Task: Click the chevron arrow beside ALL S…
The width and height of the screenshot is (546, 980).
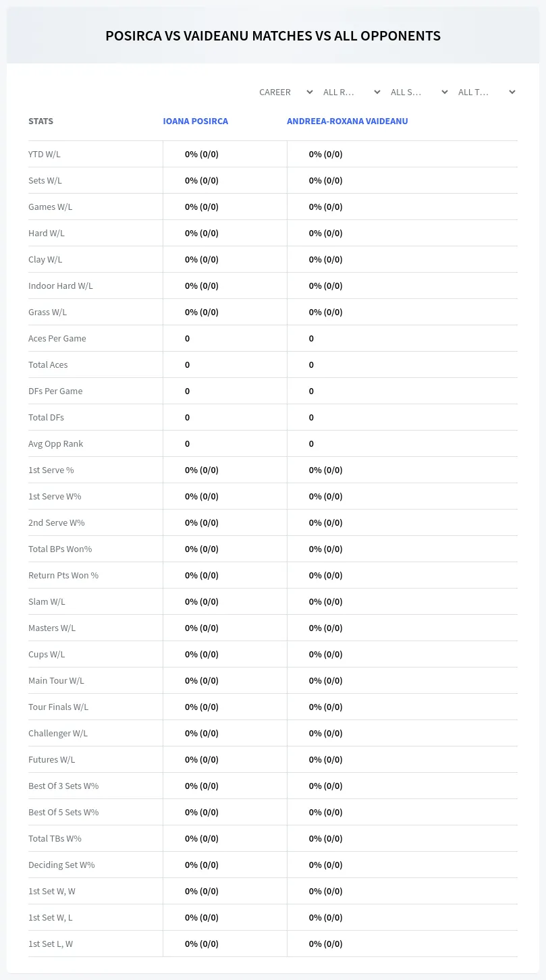Action: pos(445,92)
